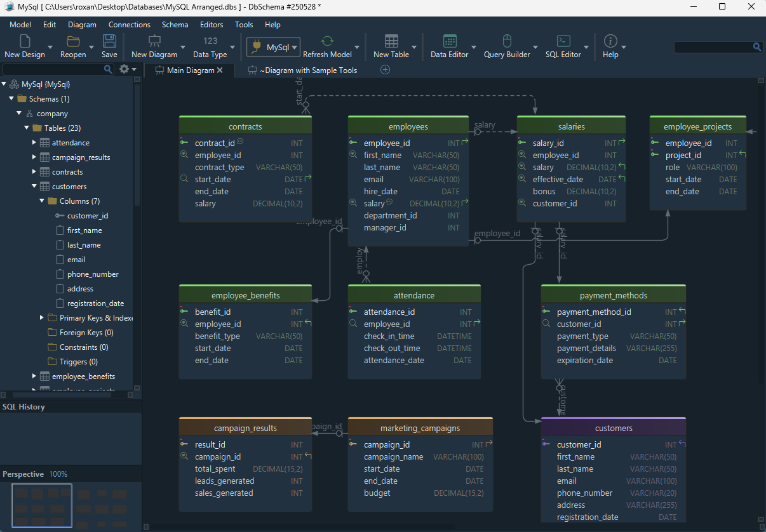The width and height of the screenshot is (766, 532).
Task: Click the Help info icon
Action: click(610, 41)
